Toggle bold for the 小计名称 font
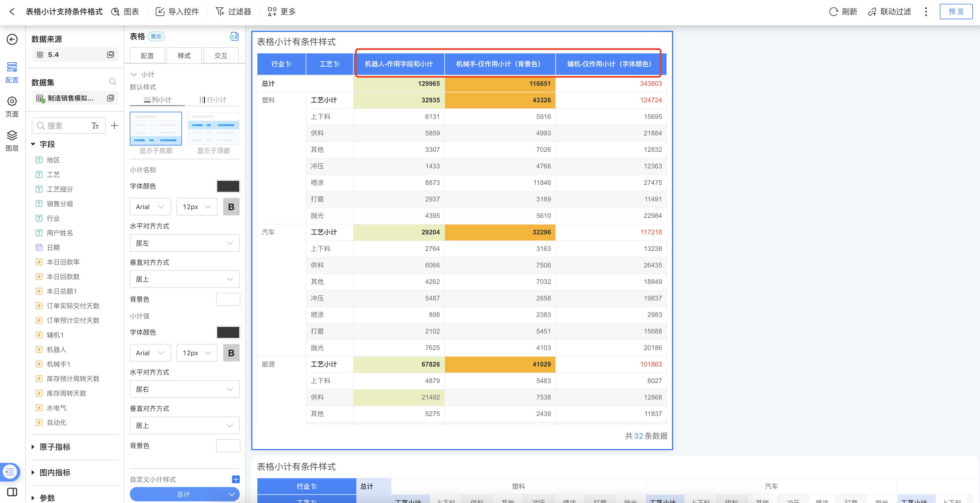Viewport: 980px width, 503px height. [x=231, y=207]
